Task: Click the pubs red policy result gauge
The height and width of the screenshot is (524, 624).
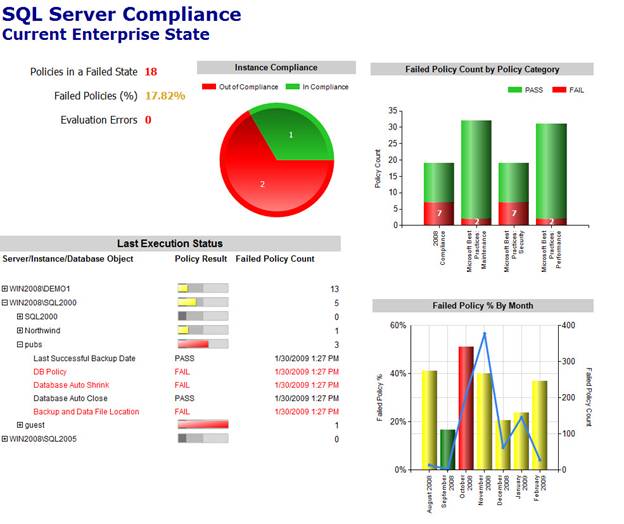Action: pos(203,344)
